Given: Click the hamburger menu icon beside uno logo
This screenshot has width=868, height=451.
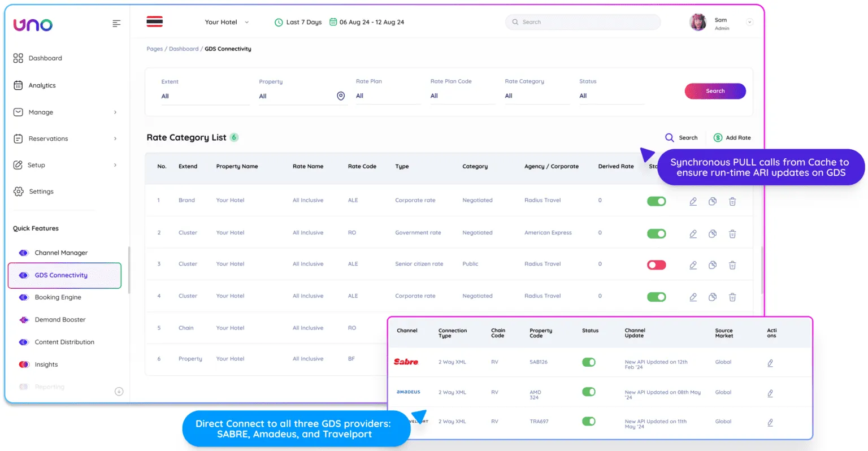Looking at the screenshot, I should pos(116,24).
